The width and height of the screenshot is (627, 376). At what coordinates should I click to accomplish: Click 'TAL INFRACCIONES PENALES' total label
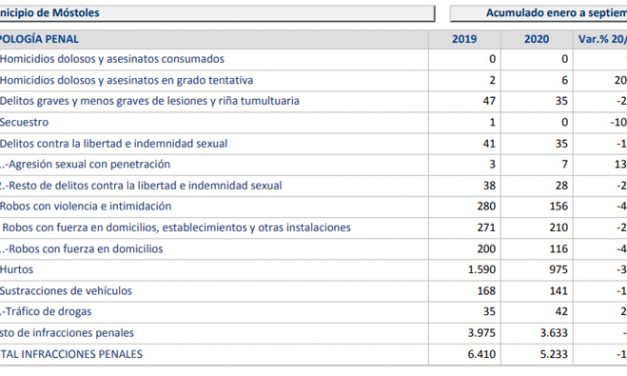(71, 354)
